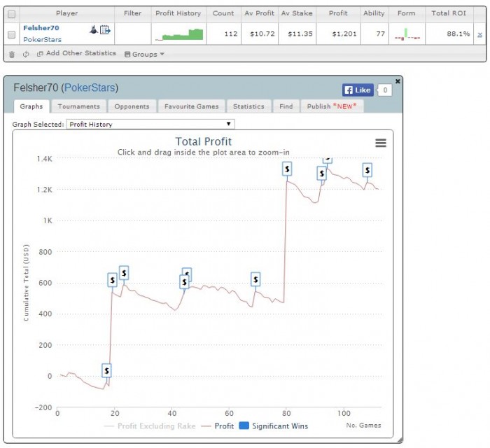Click the significant win marker near game 70
The height and width of the screenshot is (448, 490).
click(255, 279)
